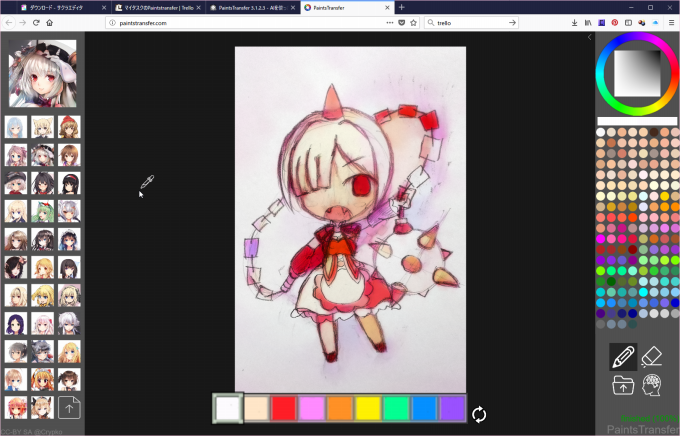Open the upload sketch folder icon
The image size is (680, 436).
pos(623,385)
